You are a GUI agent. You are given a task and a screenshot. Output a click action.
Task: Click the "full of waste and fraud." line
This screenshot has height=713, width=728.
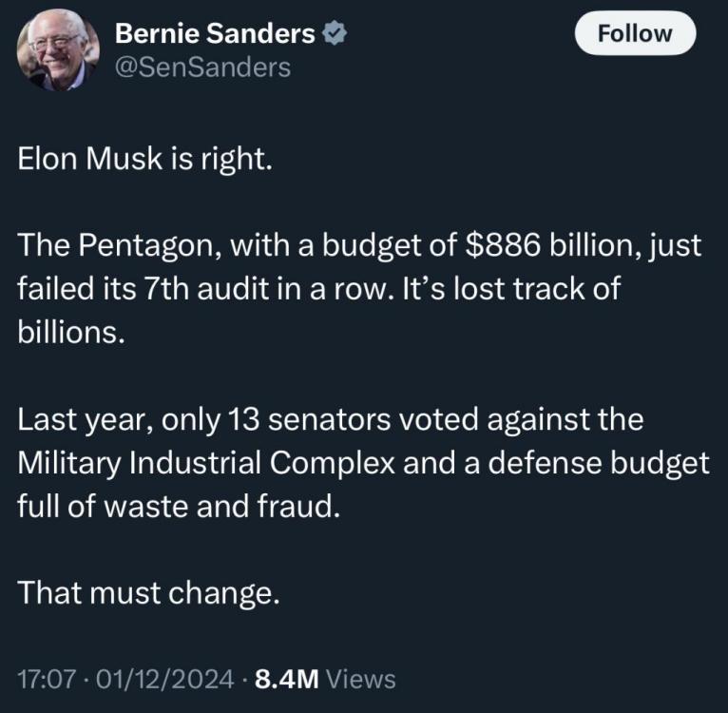(x=178, y=506)
